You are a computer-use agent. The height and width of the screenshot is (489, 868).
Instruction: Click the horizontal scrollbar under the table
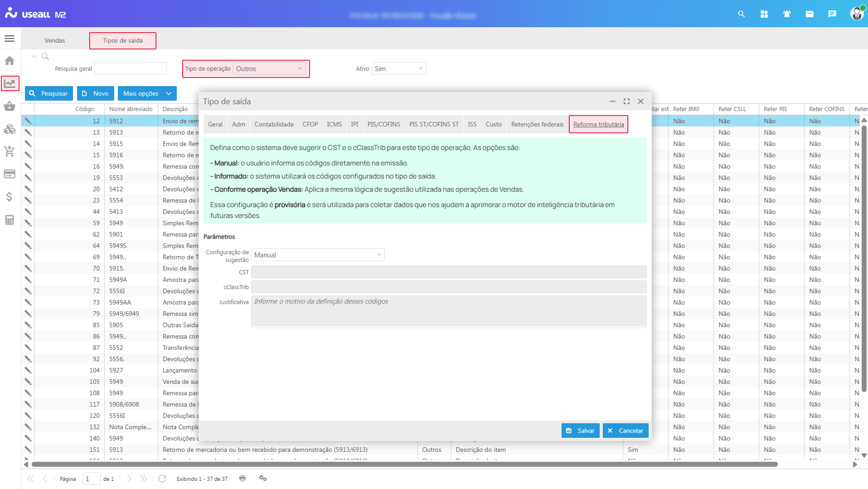404,464
